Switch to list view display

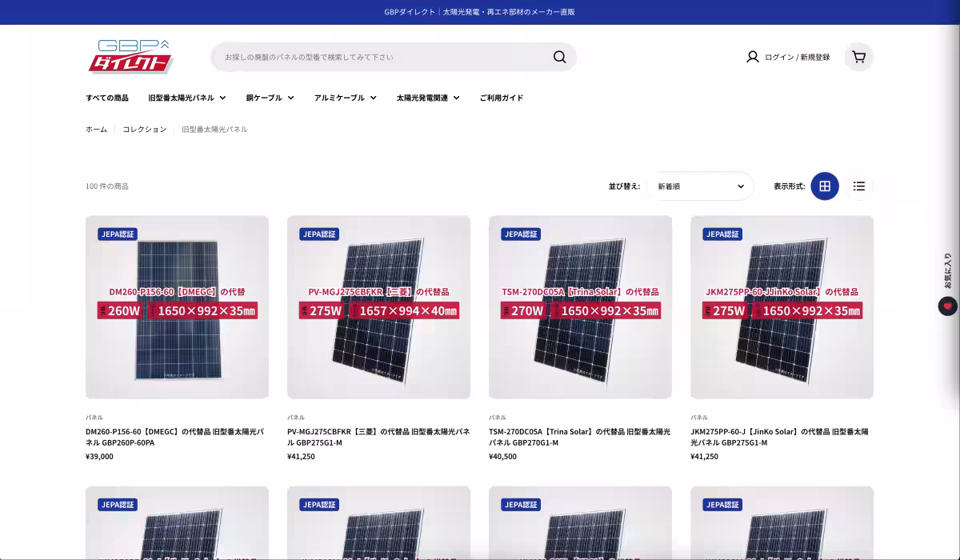pos(858,186)
